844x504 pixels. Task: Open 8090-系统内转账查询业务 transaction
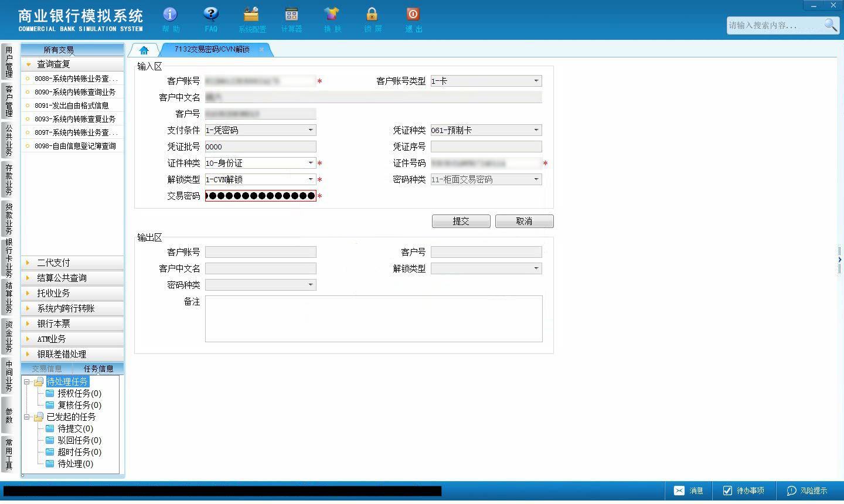pyautogui.click(x=72, y=92)
